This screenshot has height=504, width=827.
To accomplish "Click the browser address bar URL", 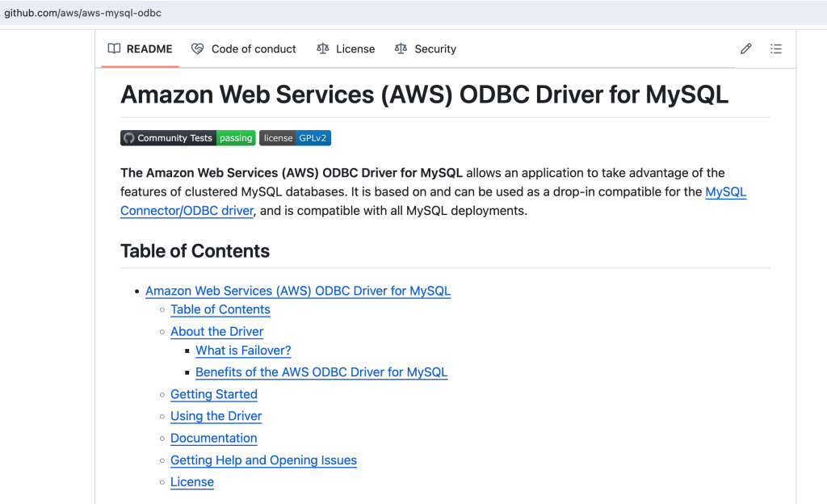I will [83, 13].
